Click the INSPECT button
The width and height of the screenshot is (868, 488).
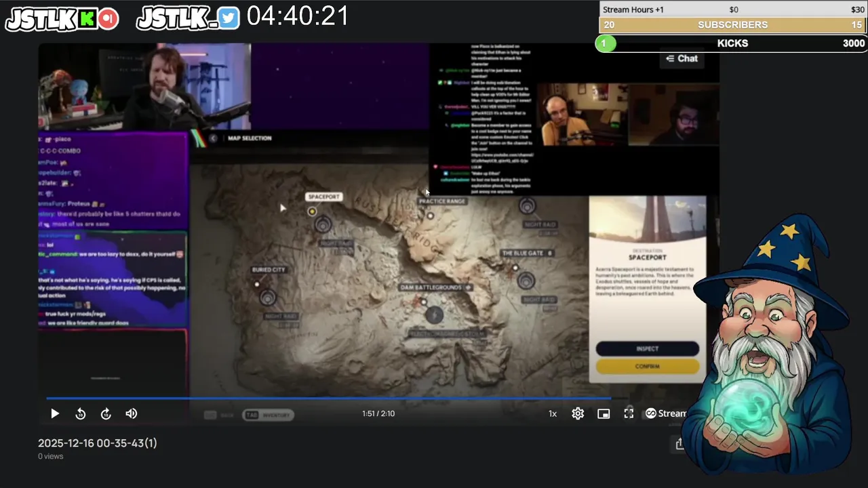(x=647, y=348)
